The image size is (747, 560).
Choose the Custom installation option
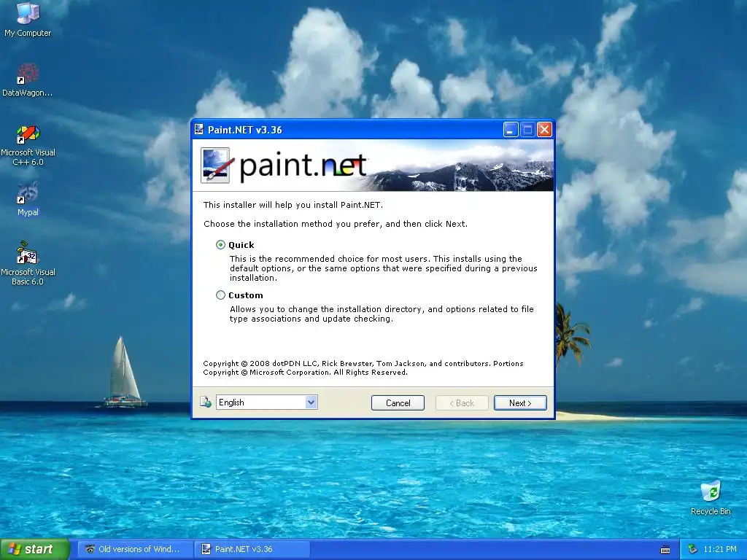click(x=220, y=295)
